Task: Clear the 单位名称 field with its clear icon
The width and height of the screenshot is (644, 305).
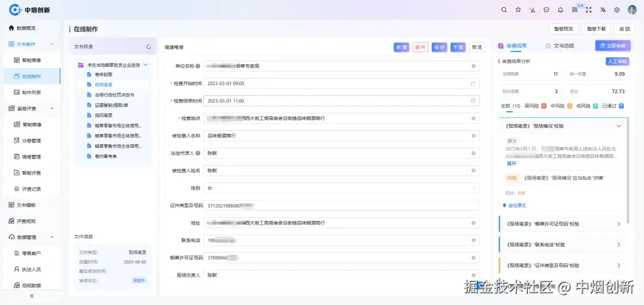Action: [x=473, y=66]
